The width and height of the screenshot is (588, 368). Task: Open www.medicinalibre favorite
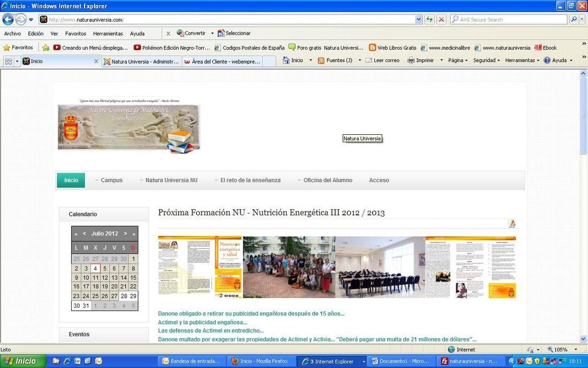click(445, 48)
